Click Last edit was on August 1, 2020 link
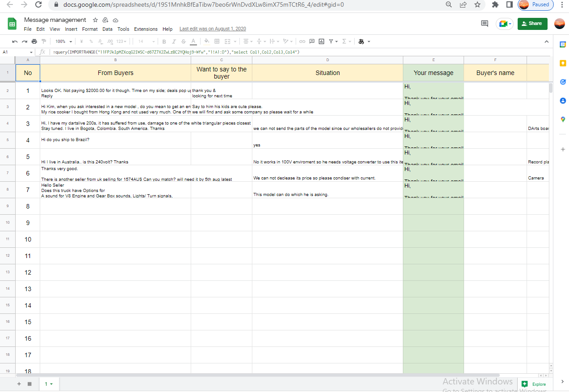Screen dimensions: 569x392 coord(213,29)
